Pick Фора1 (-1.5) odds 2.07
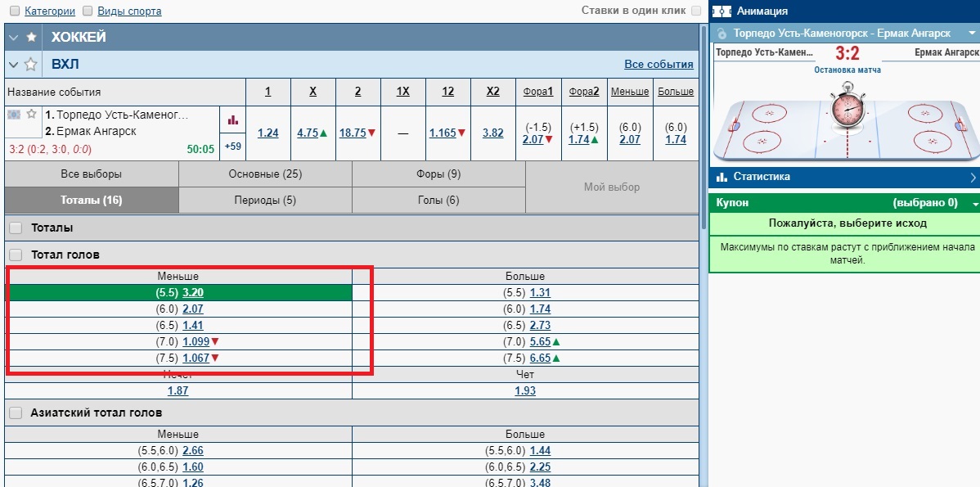Image resolution: width=980 pixels, height=487 pixels. coord(533,139)
